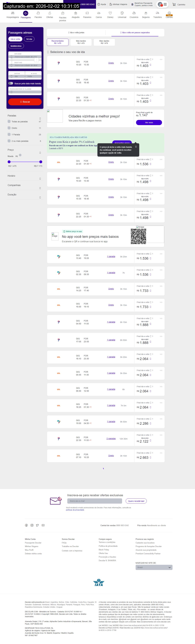Select the 'Só ida' trip option

(x=29, y=39)
